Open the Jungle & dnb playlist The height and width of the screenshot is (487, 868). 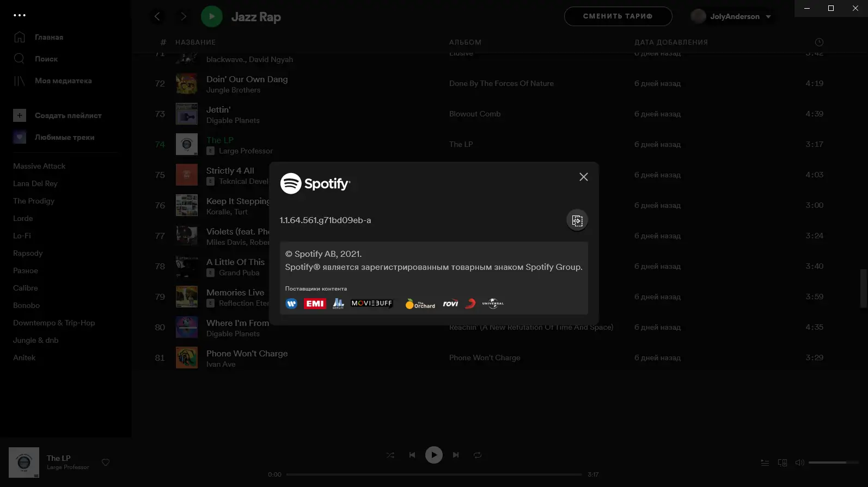(x=35, y=340)
